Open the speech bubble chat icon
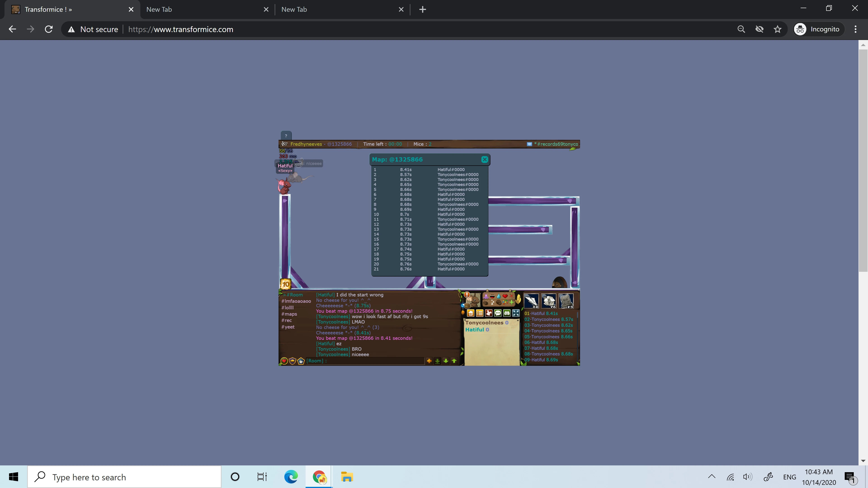 [x=498, y=313]
